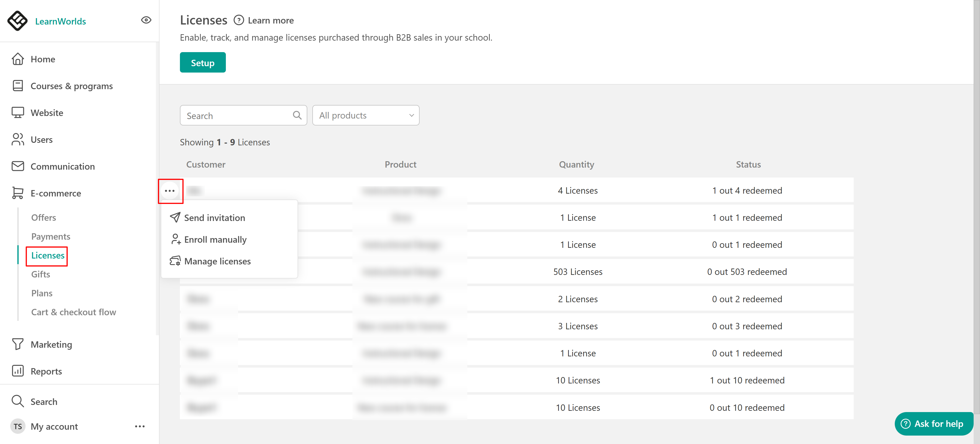Toggle the eye preview icon in sidebar header
Viewport: 980px width, 444px height.
pyautogui.click(x=146, y=20)
